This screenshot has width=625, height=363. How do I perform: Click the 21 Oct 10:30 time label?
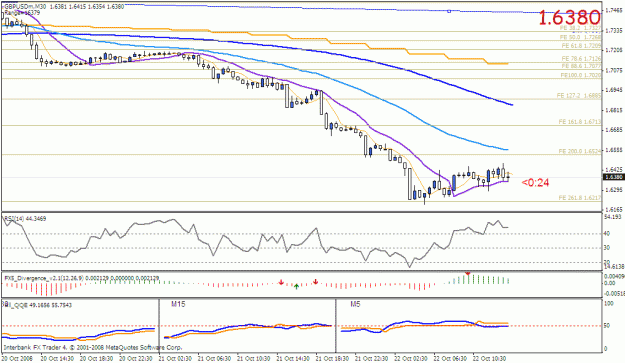[254, 359]
